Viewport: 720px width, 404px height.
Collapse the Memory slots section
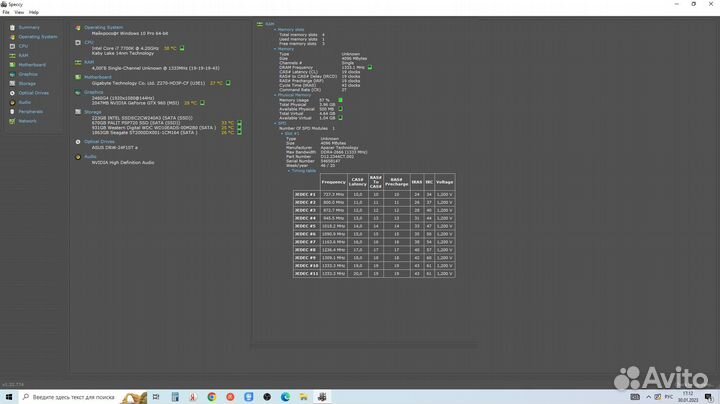(x=275, y=30)
